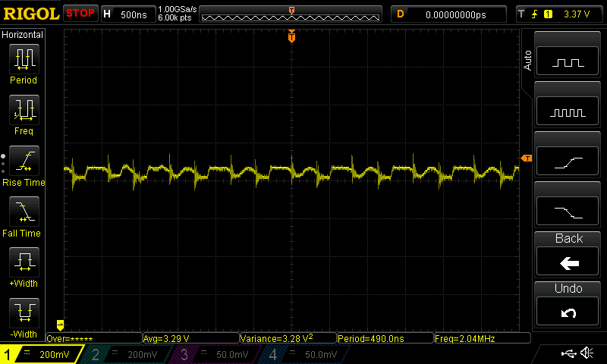This screenshot has height=364, width=607.
Task: Click the Variance=3.28 V² measurement readout
Action: (x=288, y=338)
